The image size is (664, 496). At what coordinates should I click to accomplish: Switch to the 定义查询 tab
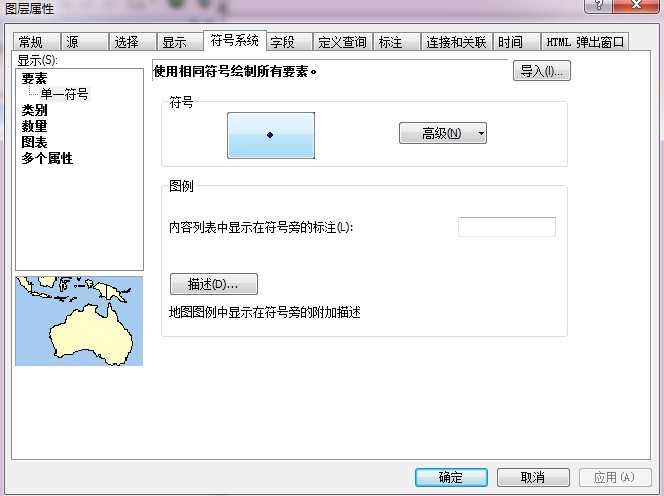coord(342,42)
